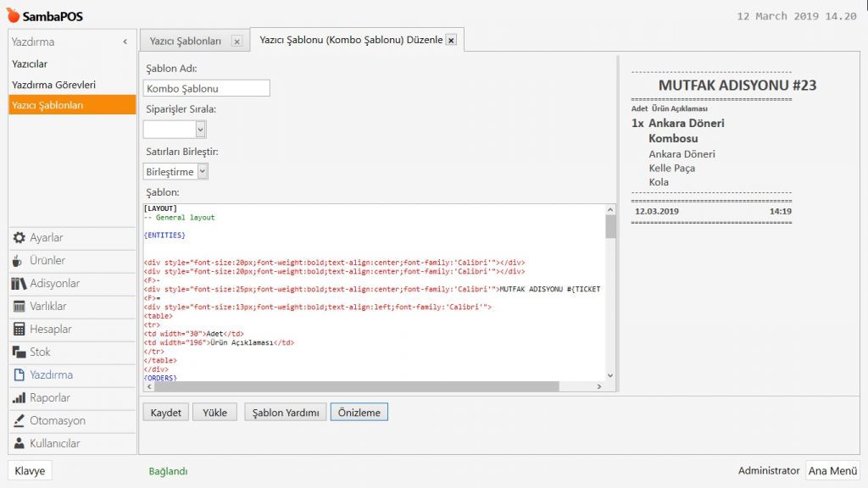Click the Kaydet button
868x488 pixels.
166,413
